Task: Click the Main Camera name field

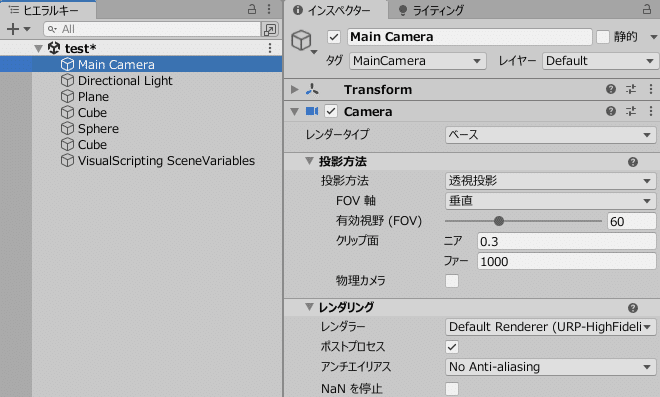Action: 470,37
